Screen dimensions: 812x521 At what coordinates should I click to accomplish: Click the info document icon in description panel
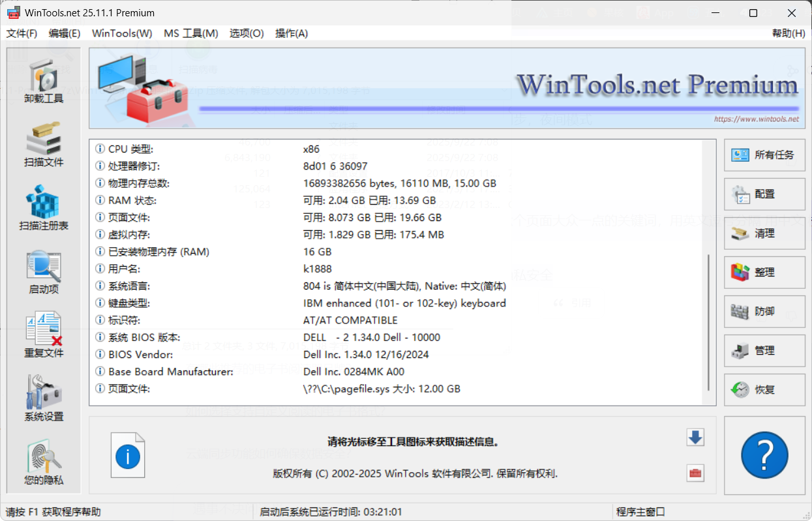click(128, 455)
